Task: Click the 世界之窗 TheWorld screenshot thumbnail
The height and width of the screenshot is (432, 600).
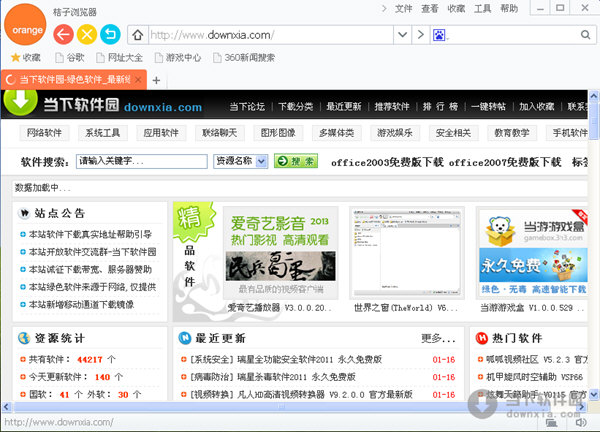Action: [x=407, y=253]
